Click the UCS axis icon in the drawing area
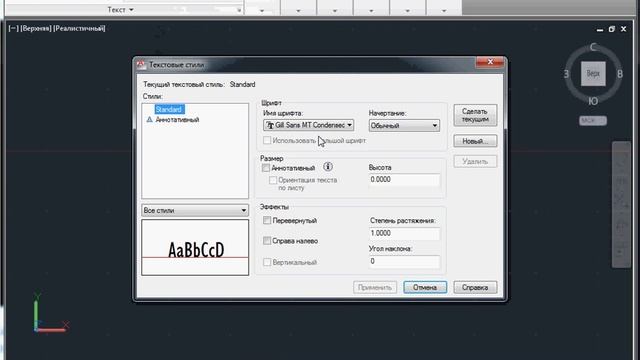Image resolution: width=640 pixels, height=360 pixels. click(x=50, y=312)
